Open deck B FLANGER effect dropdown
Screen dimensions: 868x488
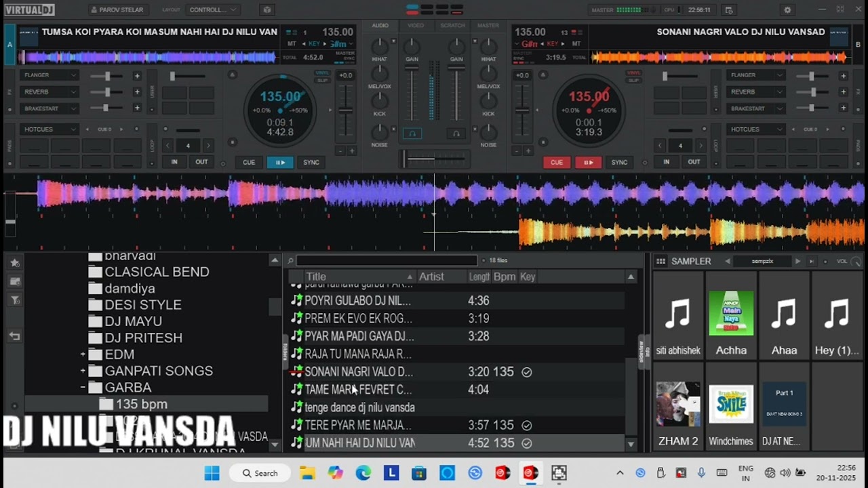tap(755, 75)
